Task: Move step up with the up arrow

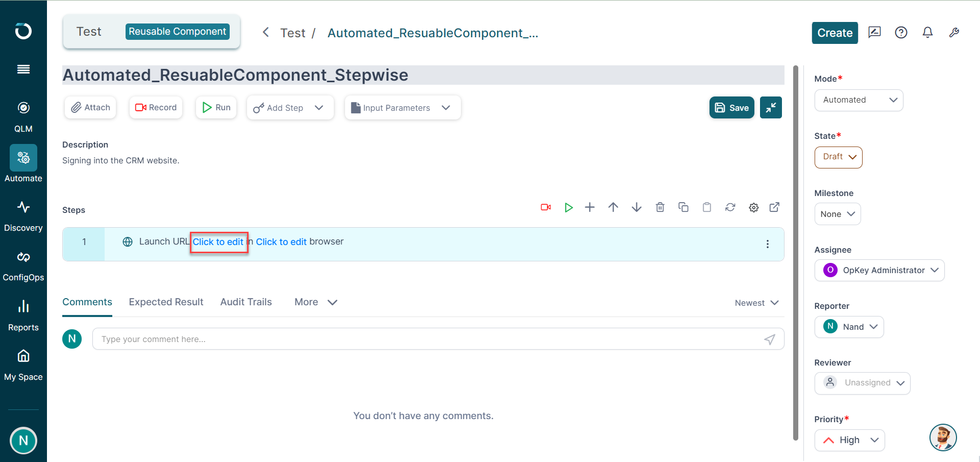Action: (x=613, y=207)
